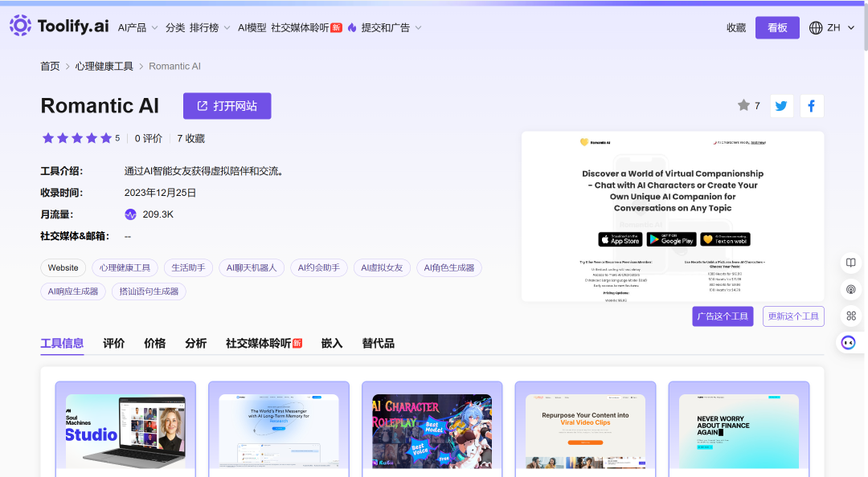
Task: Open the World's First Messenger thumbnail
Action: tap(278, 431)
